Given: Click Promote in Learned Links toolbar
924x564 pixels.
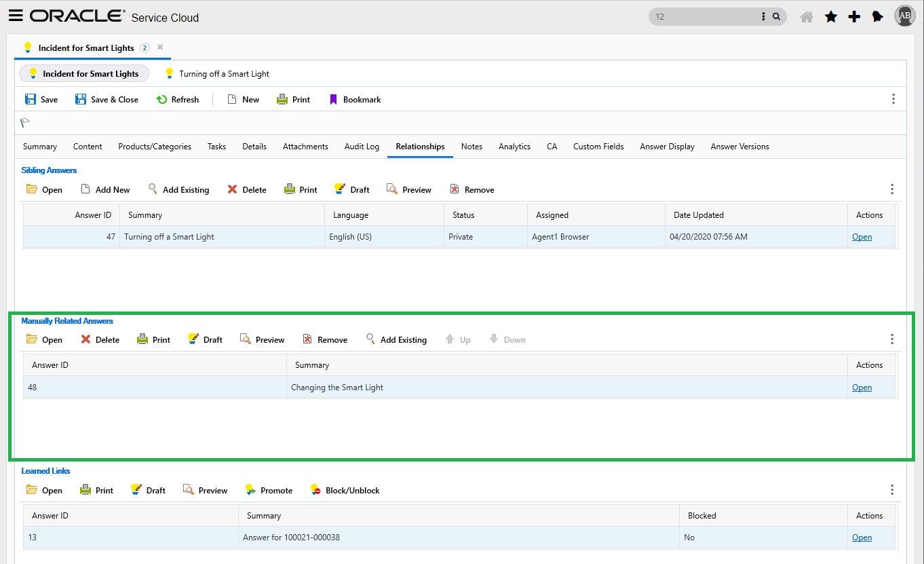Looking at the screenshot, I should point(269,491).
